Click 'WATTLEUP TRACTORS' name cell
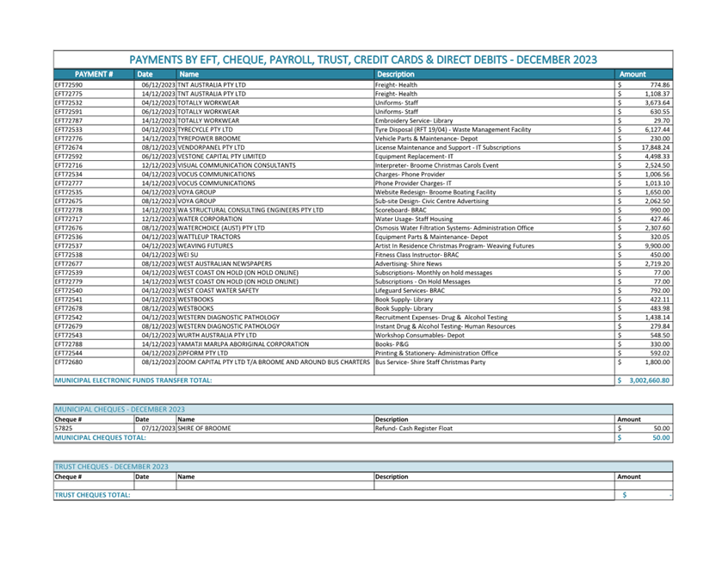 pos(209,237)
